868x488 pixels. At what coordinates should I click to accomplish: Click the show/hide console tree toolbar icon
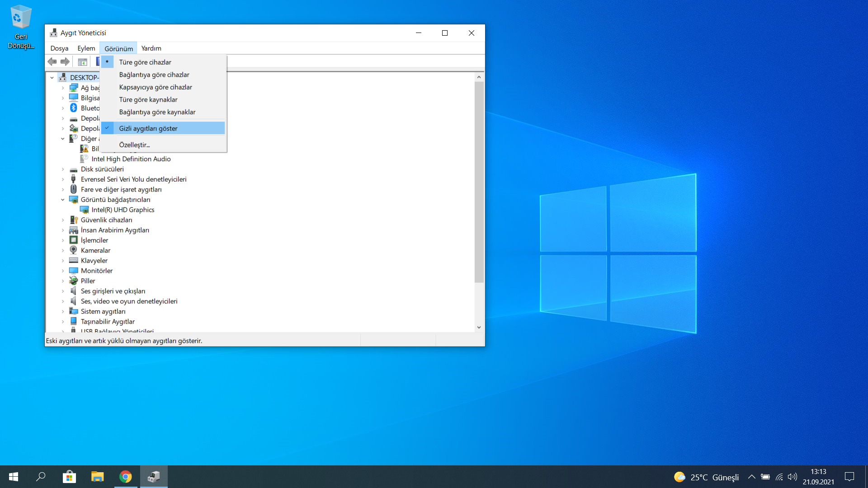82,62
